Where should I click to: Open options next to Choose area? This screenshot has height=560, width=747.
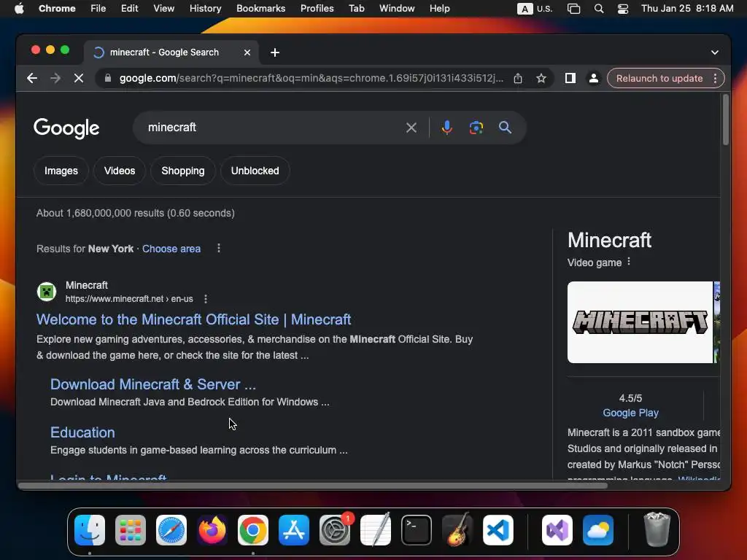click(219, 248)
